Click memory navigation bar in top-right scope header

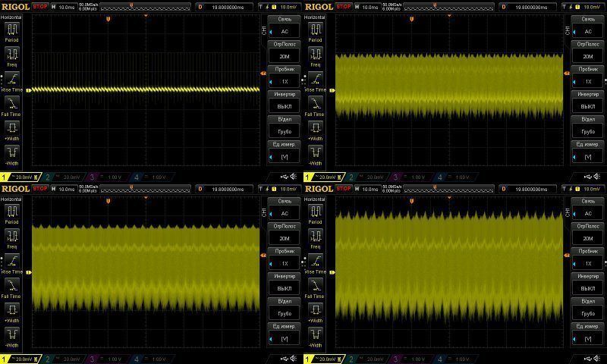tap(448, 7)
